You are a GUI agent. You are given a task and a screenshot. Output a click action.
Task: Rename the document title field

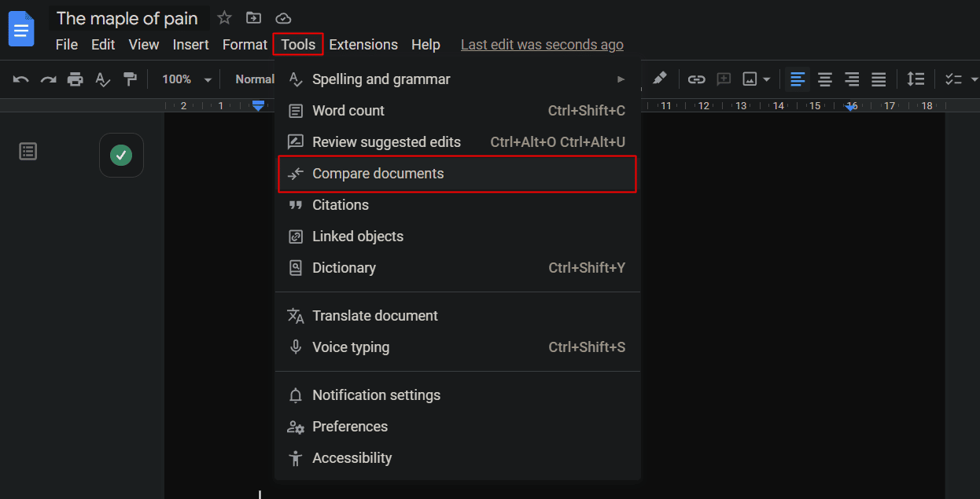point(127,18)
